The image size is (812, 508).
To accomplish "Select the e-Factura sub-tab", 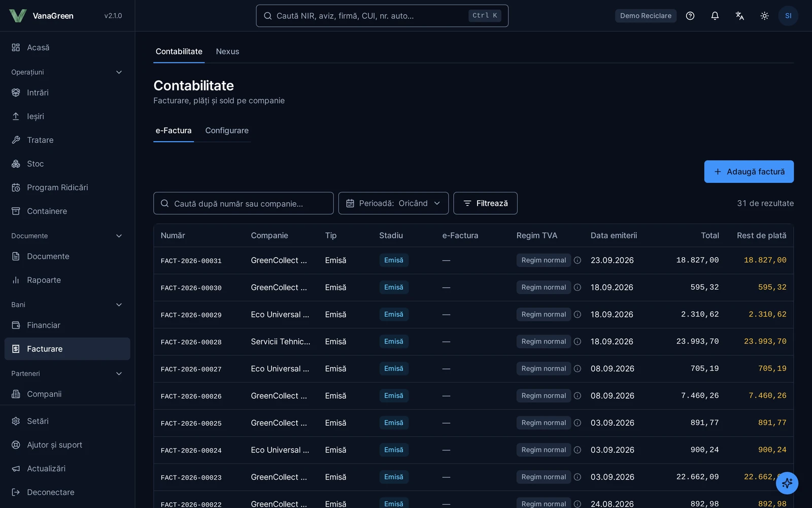I will [174, 131].
